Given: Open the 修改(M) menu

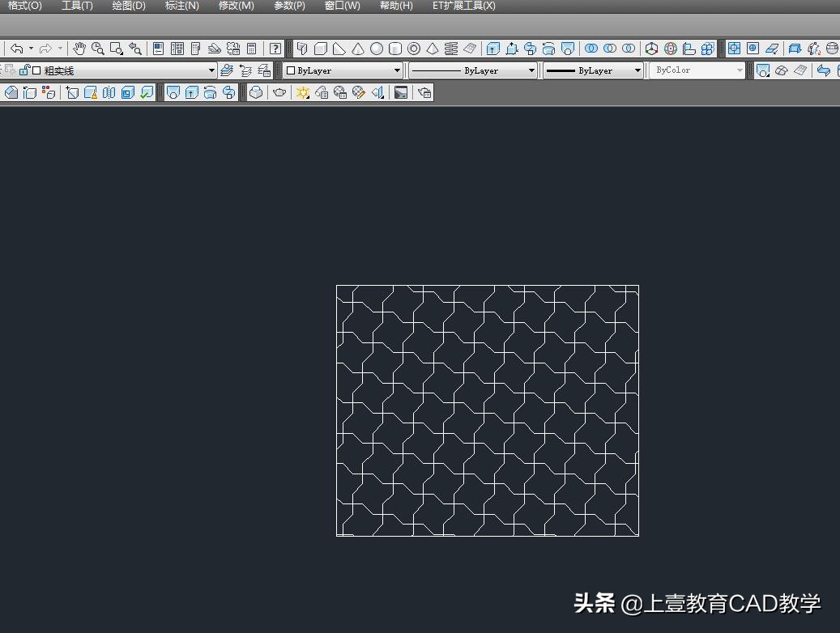Looking at the screenshot, I should 237,6.
